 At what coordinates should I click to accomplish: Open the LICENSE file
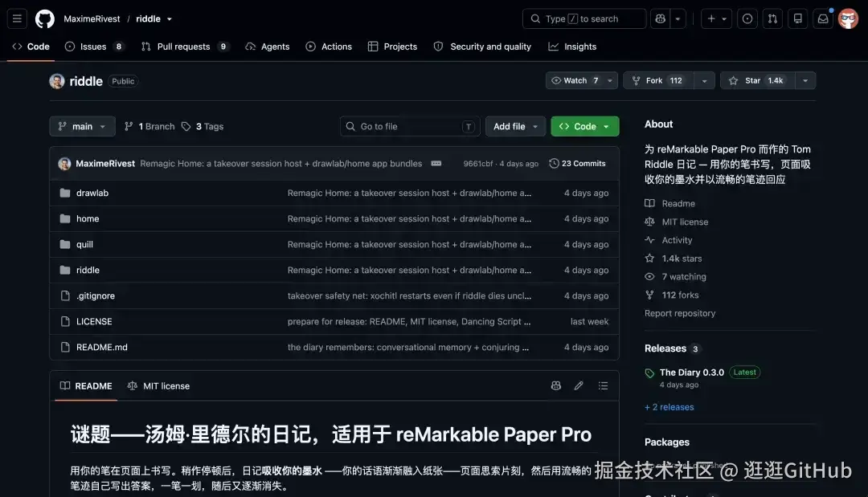pyautogui.click(x=94, y=322)
